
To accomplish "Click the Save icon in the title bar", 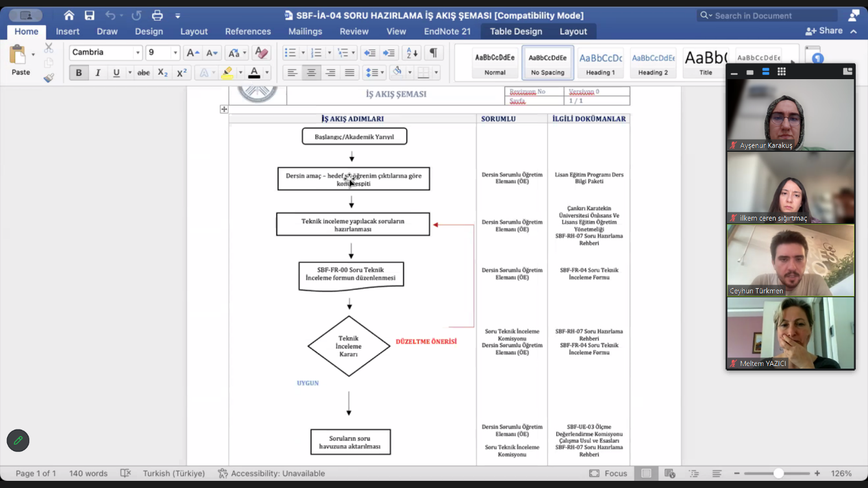I will pyautogui.click(x=90, y=16).
